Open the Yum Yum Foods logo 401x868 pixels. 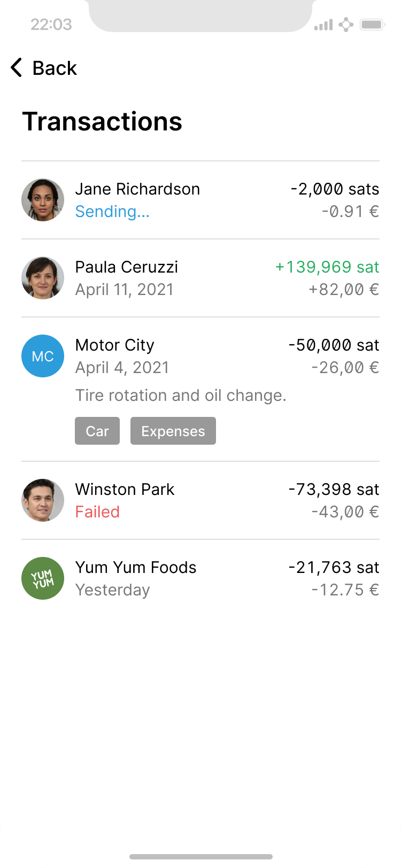[x=43, y=578]
